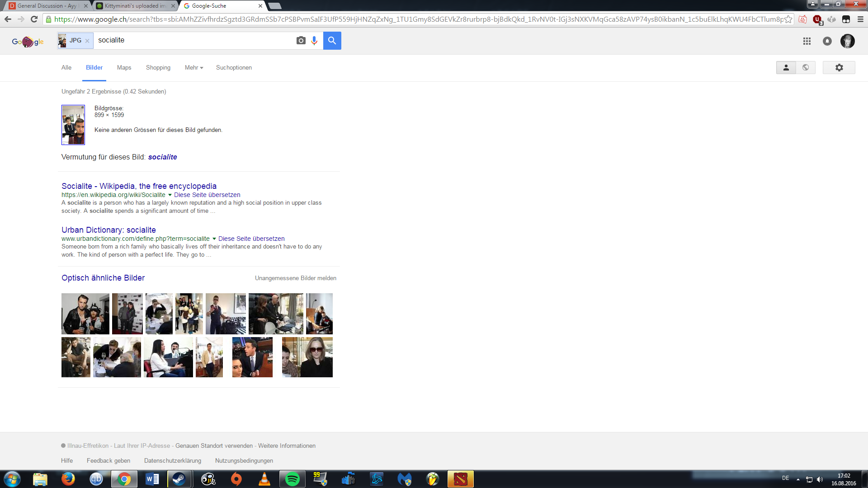
Task: Open Dota 2 from the taskbar
Action: [460, 479]
